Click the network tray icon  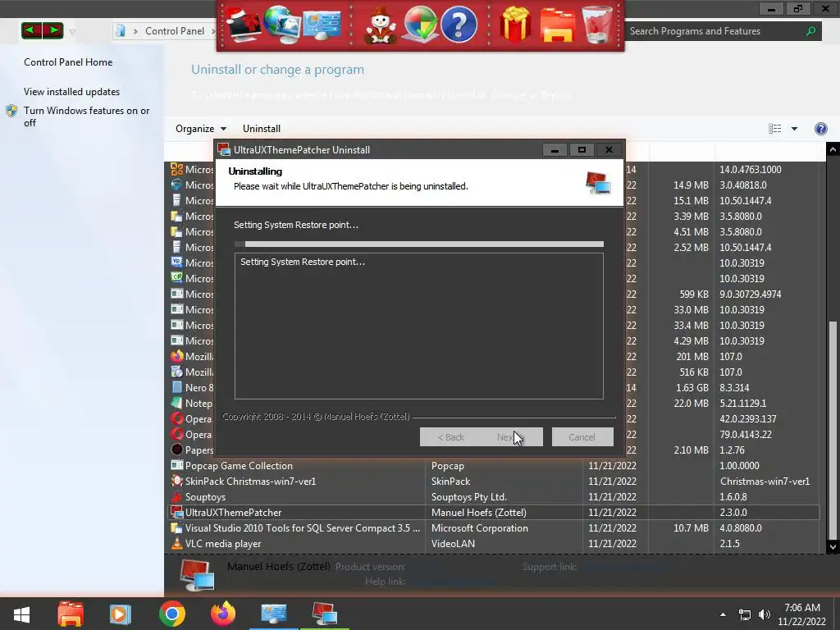point(744,614)
